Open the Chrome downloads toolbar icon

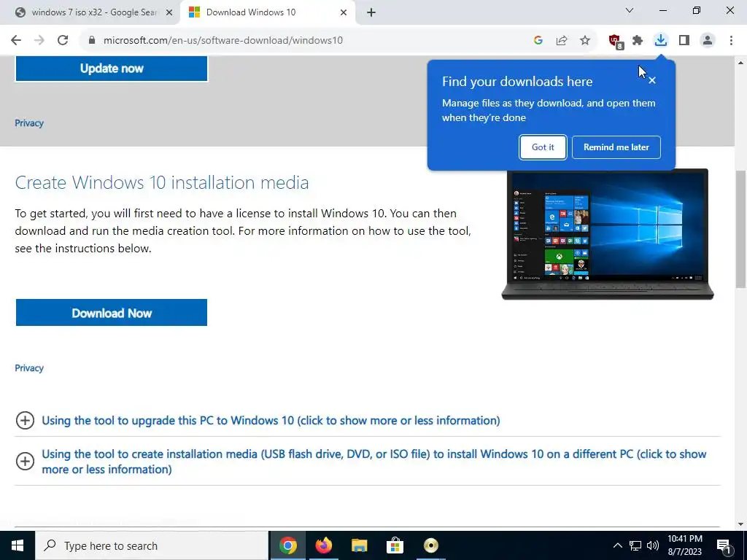pos(661,41)
